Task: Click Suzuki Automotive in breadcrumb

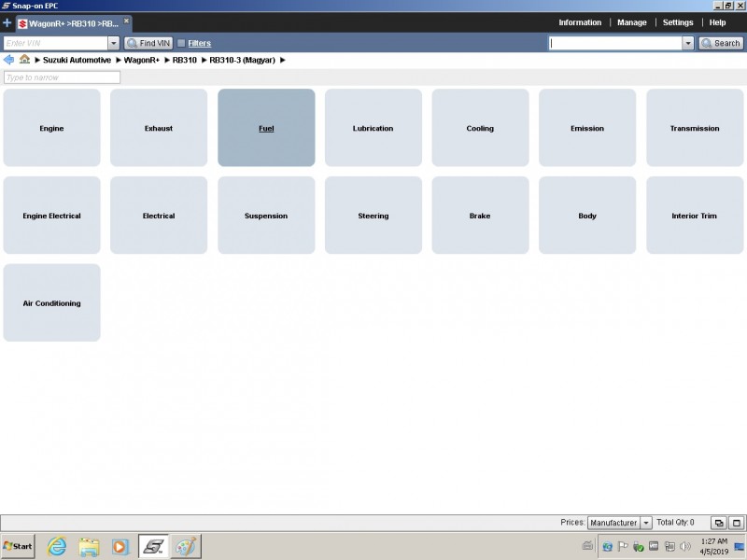Action: (77, 60)
